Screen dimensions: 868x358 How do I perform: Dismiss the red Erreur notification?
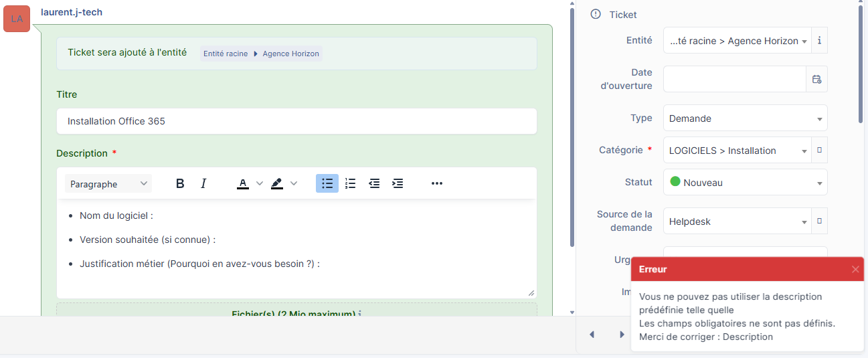pyautogui.click(x=855, y=269)
